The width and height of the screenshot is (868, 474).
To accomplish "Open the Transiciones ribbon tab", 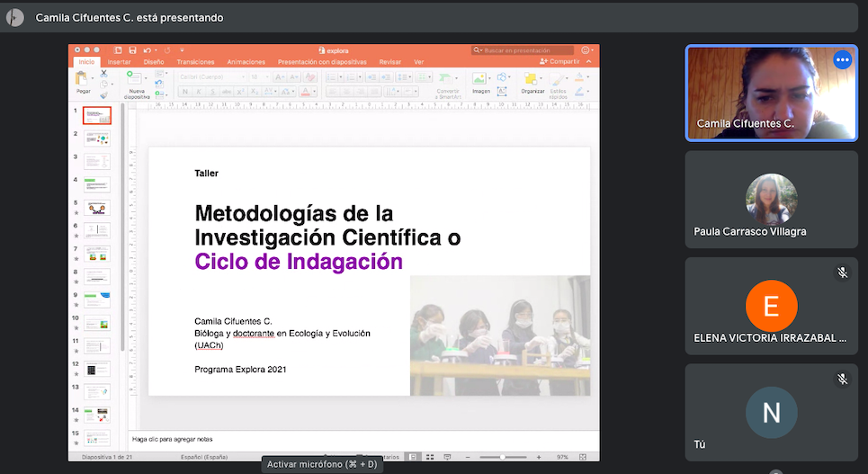I will point(195,62).
